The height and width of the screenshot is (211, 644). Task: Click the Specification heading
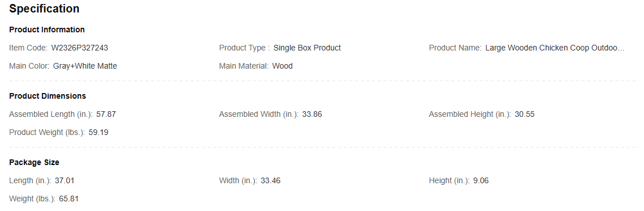tap(44, 9)
